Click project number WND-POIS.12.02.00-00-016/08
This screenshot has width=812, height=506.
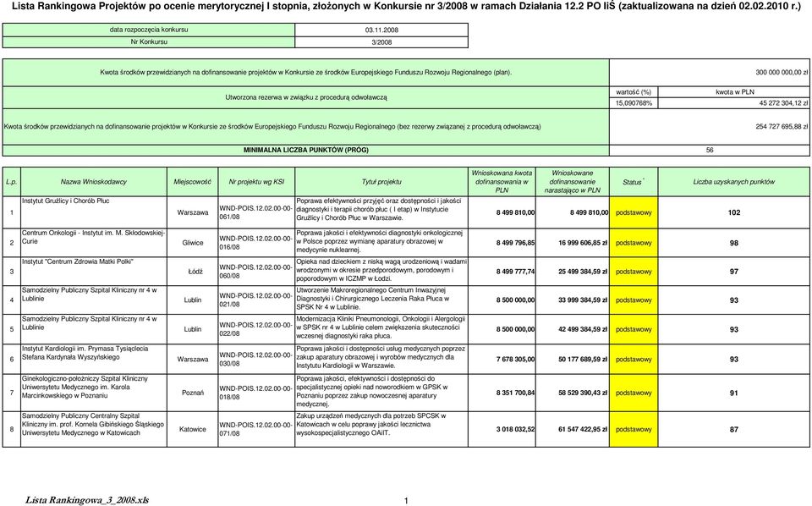[x=256, y=243]
